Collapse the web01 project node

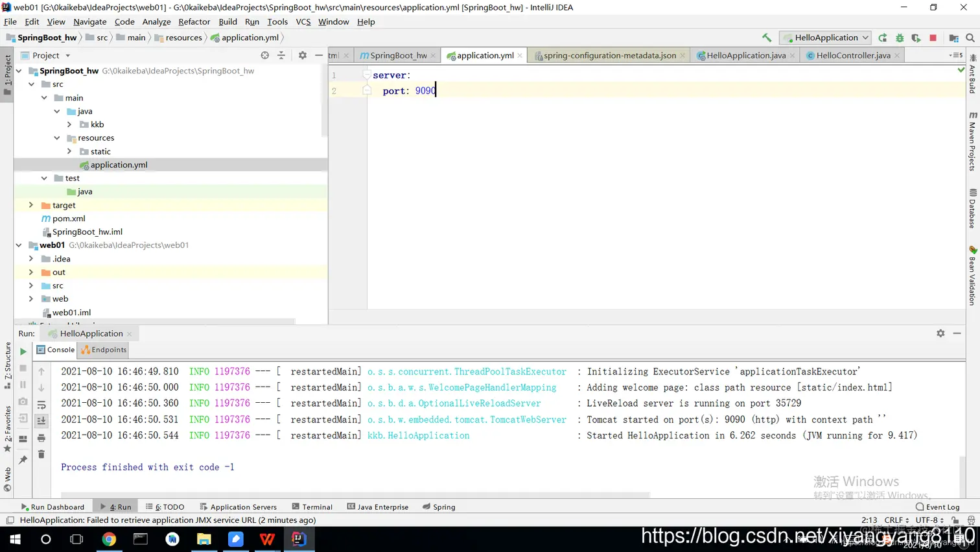19,245
